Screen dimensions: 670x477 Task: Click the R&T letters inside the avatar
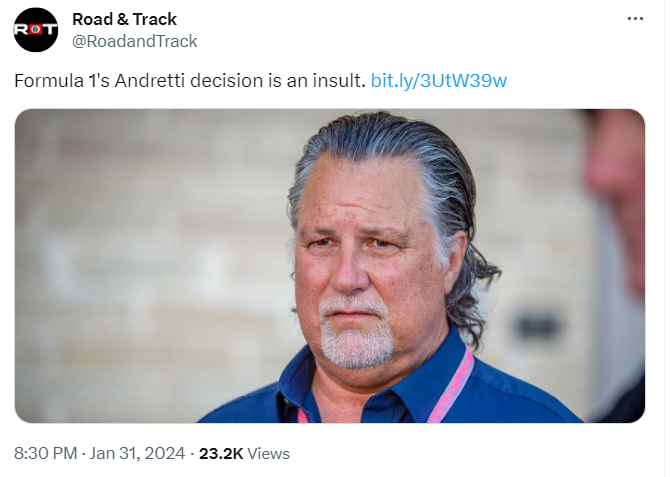point(36,29)
